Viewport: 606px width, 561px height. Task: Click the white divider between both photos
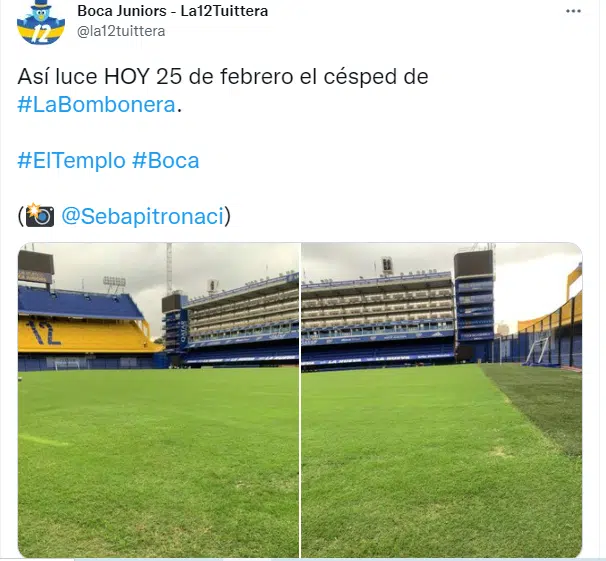(x=300, y=400)
